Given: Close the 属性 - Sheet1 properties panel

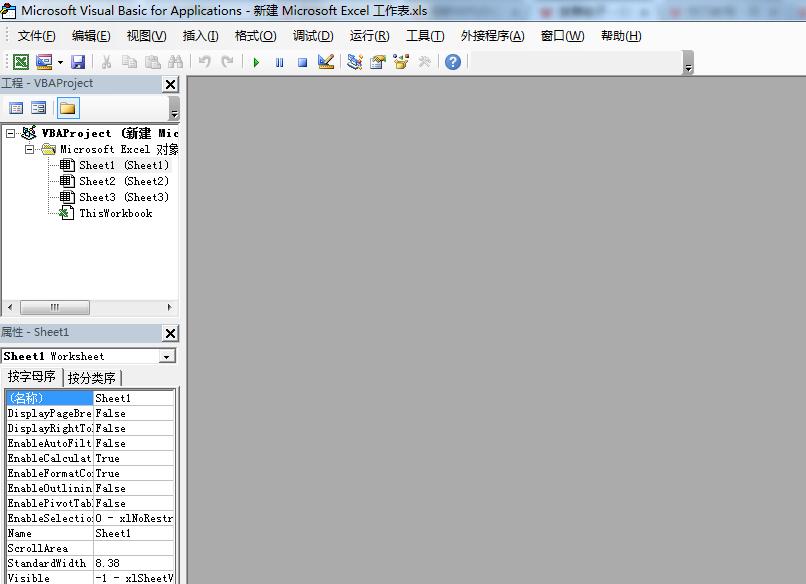Looking at the screenshot, I should tap(170, 333).
